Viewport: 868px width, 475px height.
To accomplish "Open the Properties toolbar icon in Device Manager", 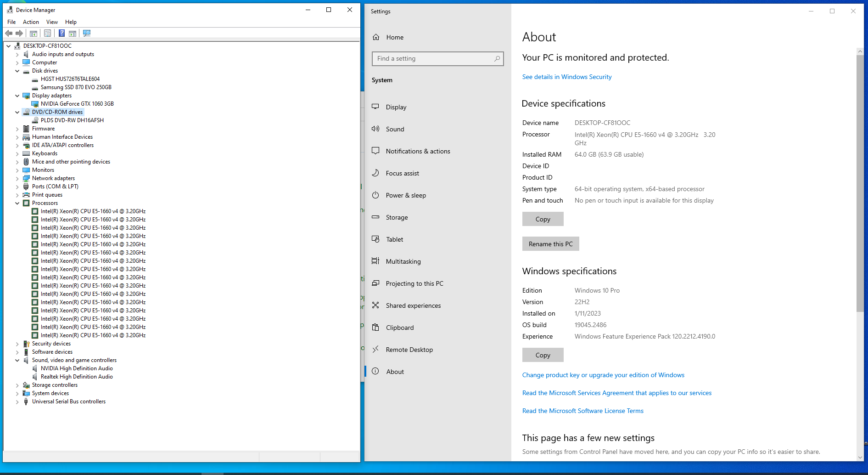I will 47,33.
